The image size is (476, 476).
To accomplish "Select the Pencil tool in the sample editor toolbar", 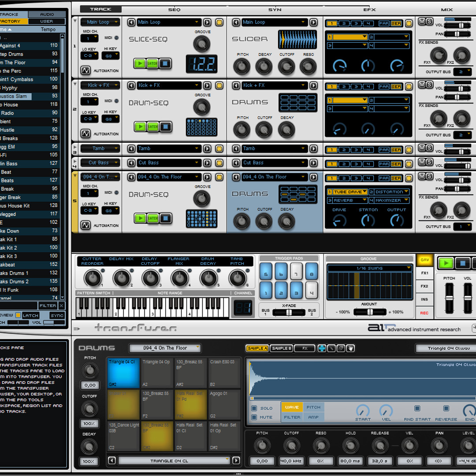I will 331,348.
